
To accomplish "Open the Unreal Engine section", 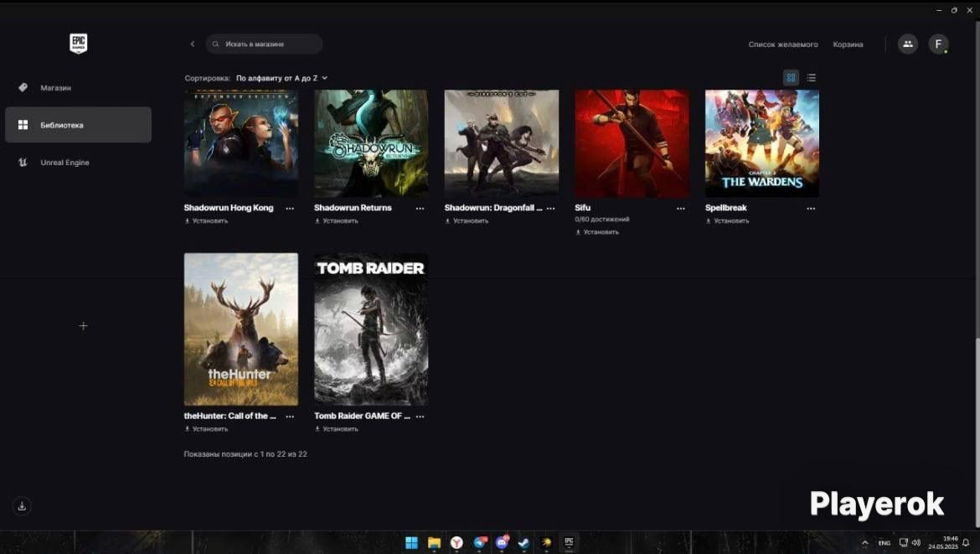I will click(78, 162).
